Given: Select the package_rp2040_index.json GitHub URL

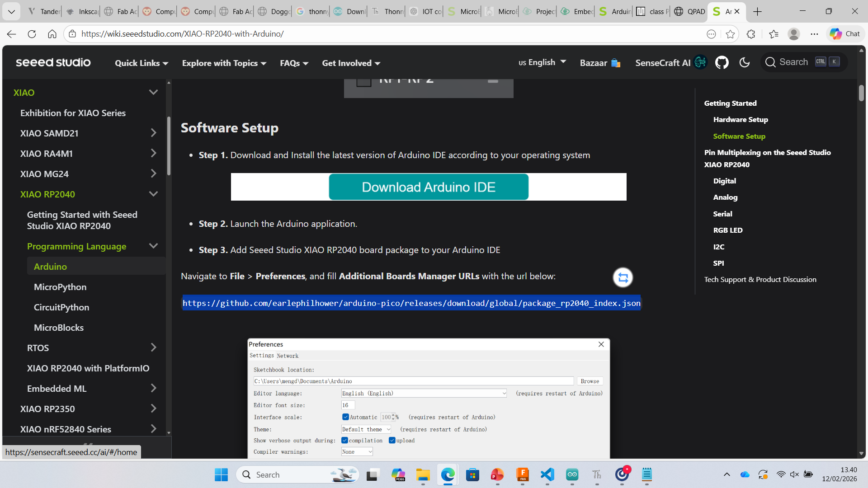Looking at the screenshot, I should [411, 303].
